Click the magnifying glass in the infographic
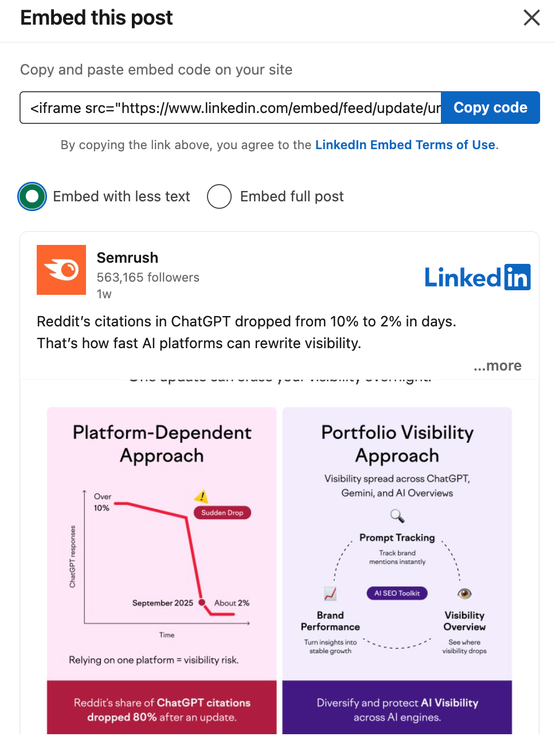 (x=397, y=516)
